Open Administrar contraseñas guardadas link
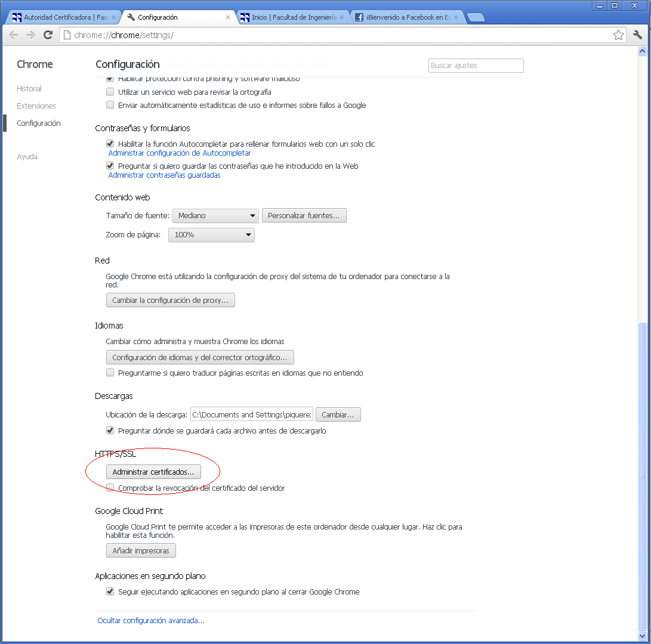This screenshot has width=651, height=644. [164, 175]
